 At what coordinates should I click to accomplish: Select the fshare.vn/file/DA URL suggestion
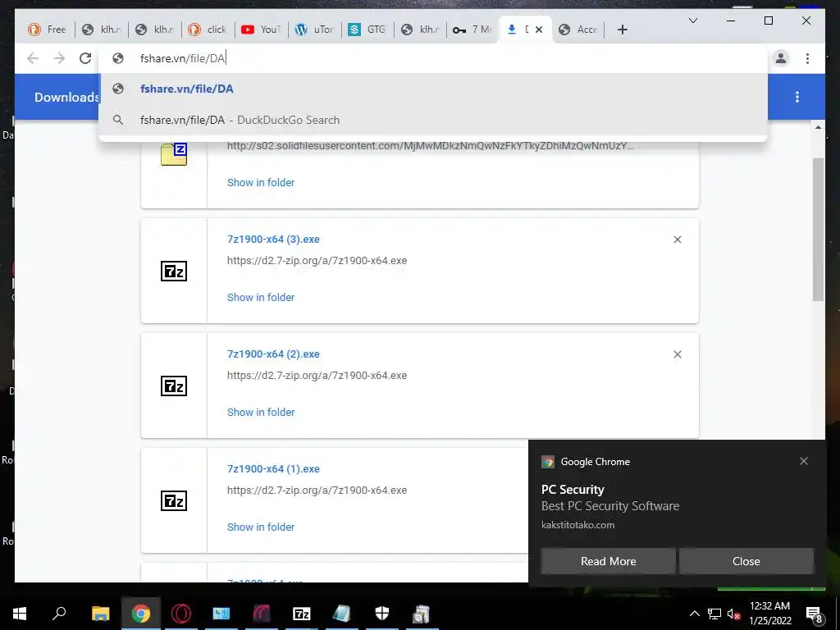pyautogui.click(x=433, y=89)
